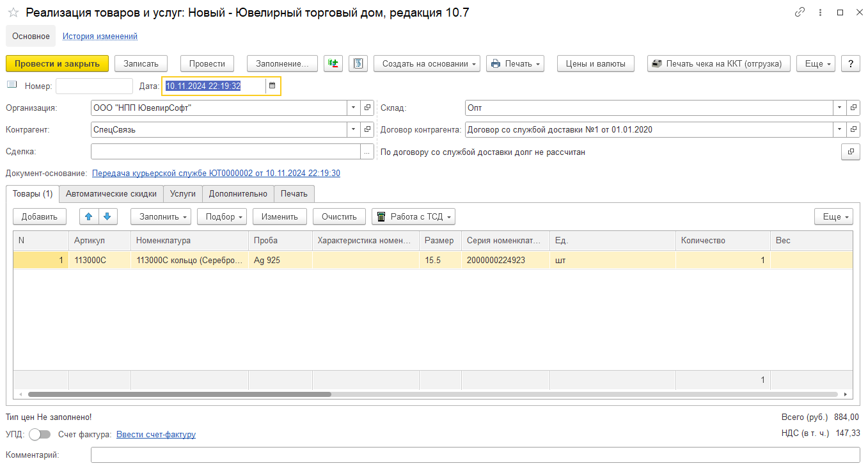Switch to Автоматические скидки tab

(x=111, y=193)
